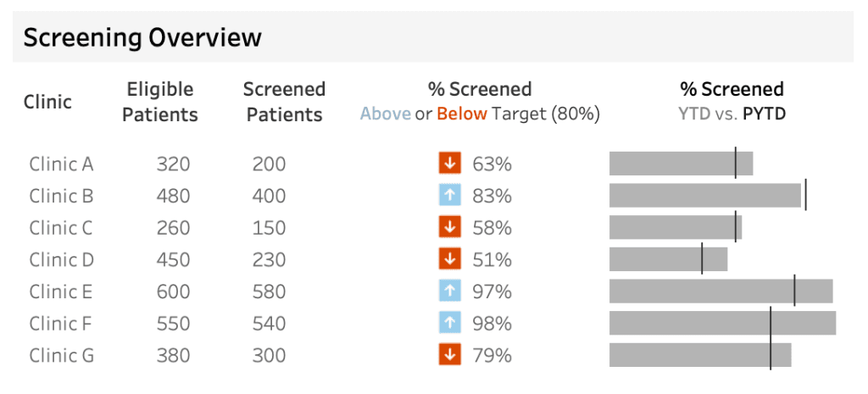868x394 pixels.
Task: Click the Clinic E row label
Action: coord(61,291)
